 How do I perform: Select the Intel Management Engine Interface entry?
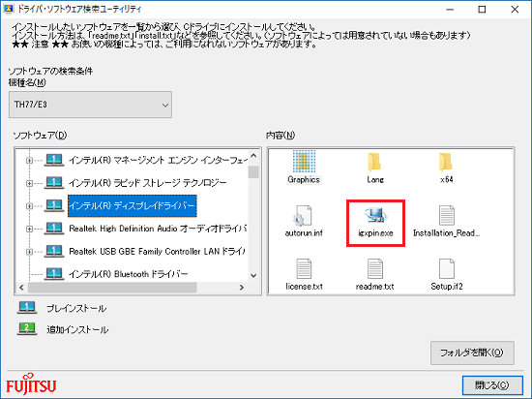point(158,160)
